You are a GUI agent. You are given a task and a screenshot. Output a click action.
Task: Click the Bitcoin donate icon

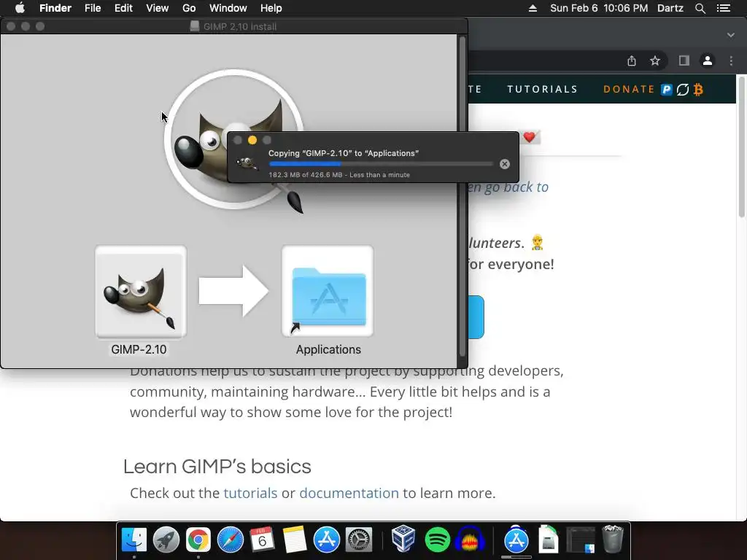pyautogui.click(x=698, y=89)
